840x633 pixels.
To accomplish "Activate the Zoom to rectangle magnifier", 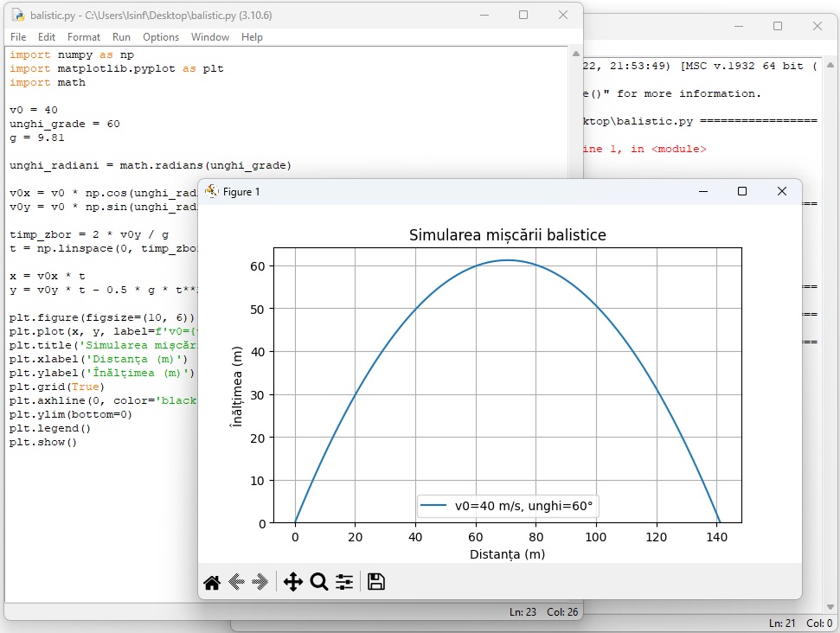I will click(318, 582).
